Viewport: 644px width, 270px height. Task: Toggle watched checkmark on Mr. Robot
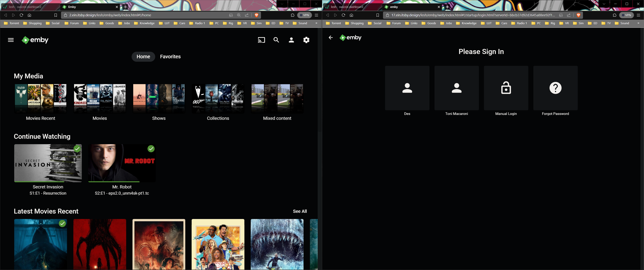(151, 149)
